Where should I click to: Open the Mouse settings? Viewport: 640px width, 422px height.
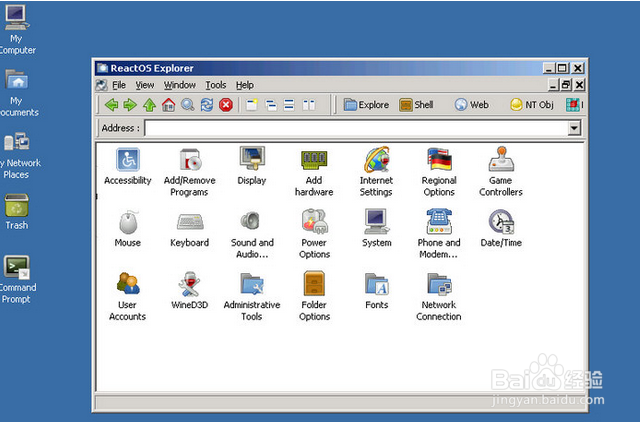[x=128, y=229]
